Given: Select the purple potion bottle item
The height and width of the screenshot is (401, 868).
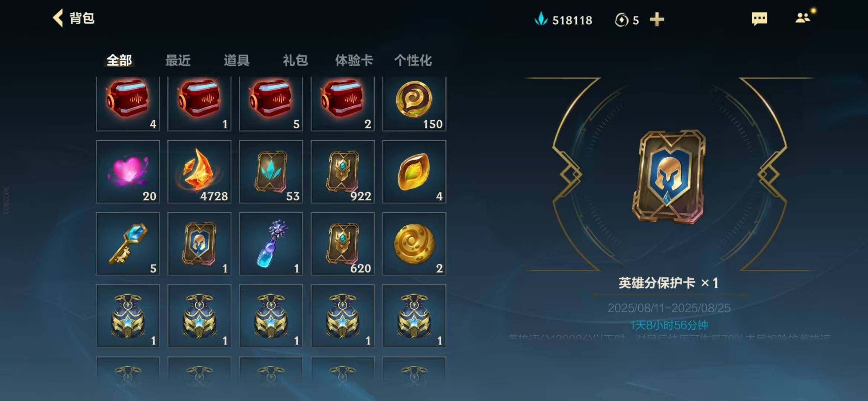Looking at the screenshot, I should coord(271,244).
